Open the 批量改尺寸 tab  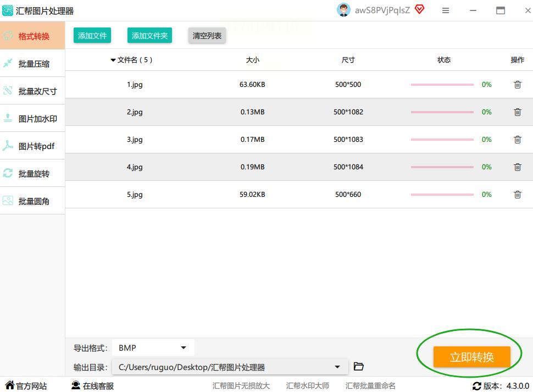[32, 91]
